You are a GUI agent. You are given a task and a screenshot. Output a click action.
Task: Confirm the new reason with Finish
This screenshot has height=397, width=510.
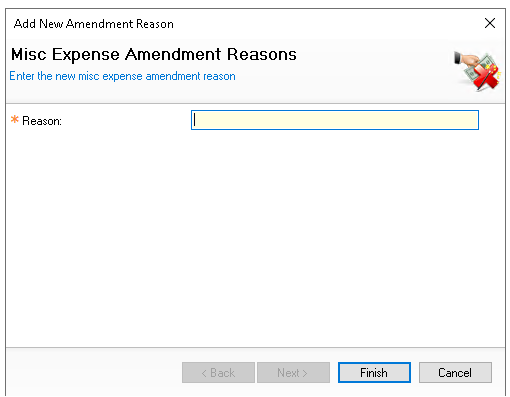(374, 372)
